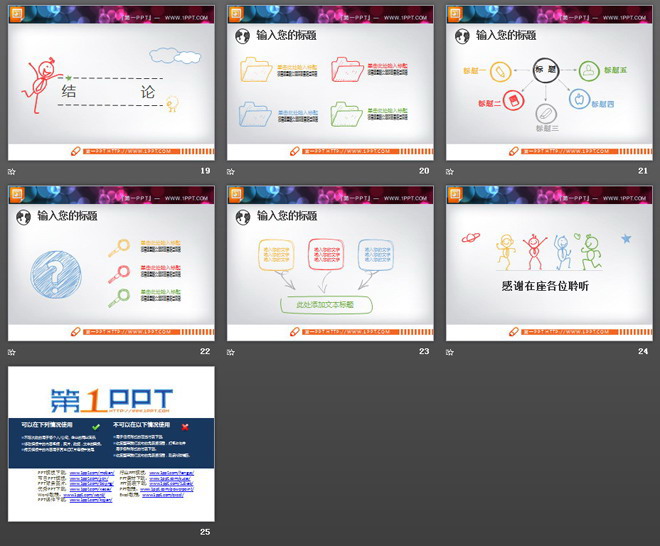The height and width of the screenshot is (546, 660).
Task: Click the yellow magnifier icon in slide 22
Action: (119, 248)
